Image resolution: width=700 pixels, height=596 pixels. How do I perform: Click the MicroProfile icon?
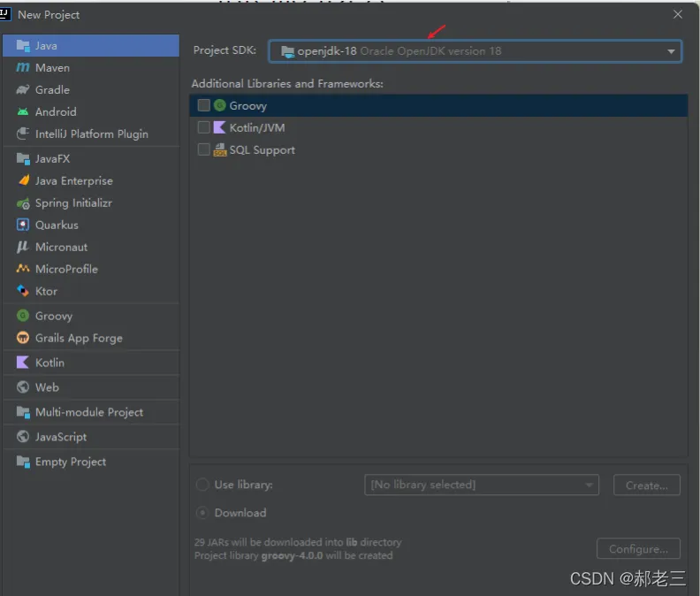23,269
